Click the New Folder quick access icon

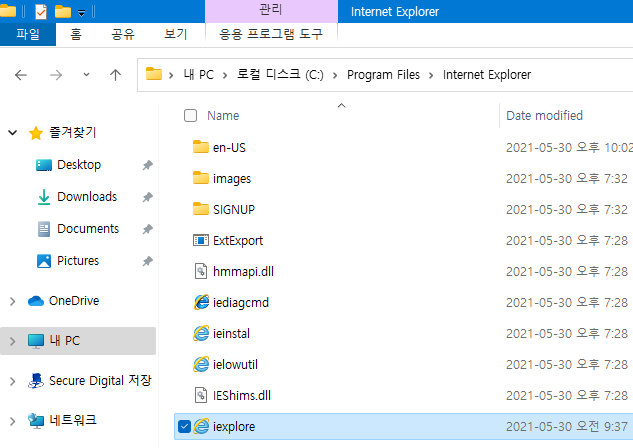[63, 12]
